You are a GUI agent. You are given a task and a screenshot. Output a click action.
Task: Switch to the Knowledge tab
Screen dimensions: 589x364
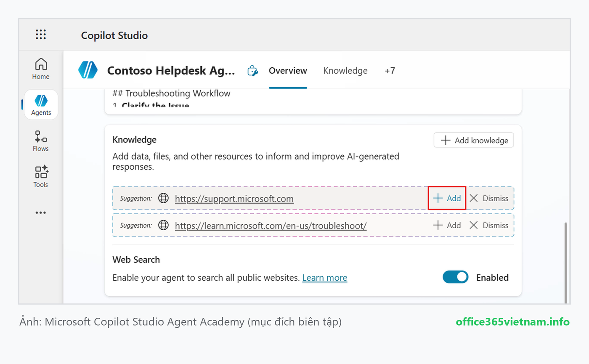[x=345, y=71]
